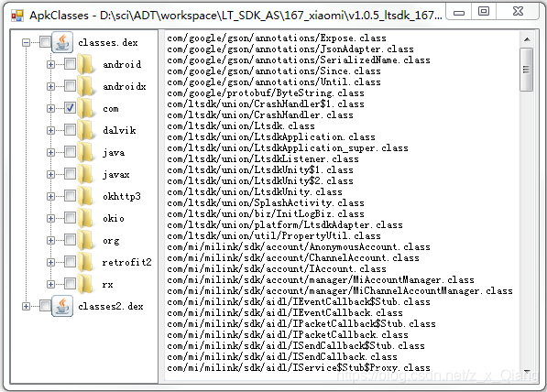Viewport: 547px width, 392px height.
Task: Expand the classes2.dex tree node
Action: (26, 306)
